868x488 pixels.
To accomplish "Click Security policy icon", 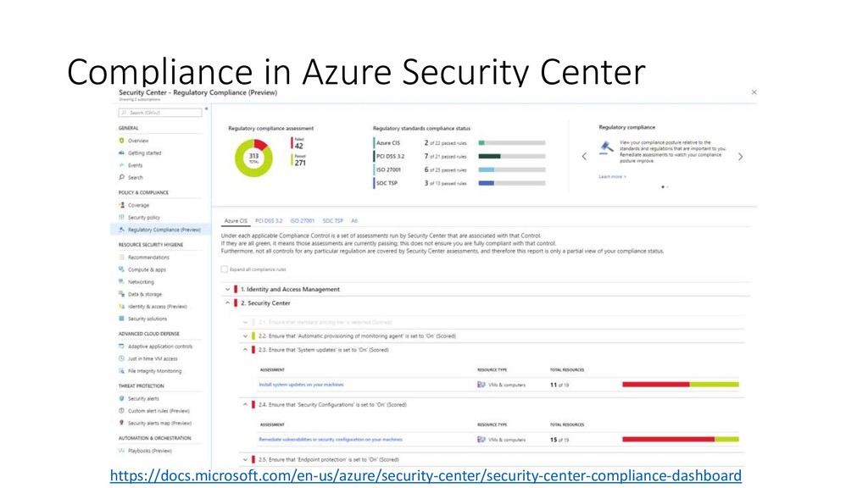I will click(x=122, y=217).
